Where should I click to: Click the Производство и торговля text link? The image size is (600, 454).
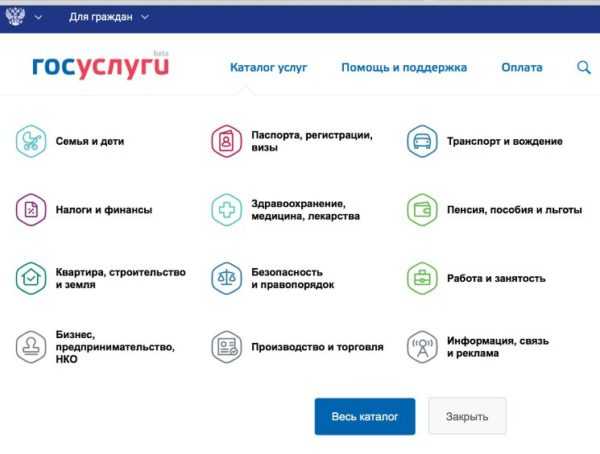click(318, 347)
